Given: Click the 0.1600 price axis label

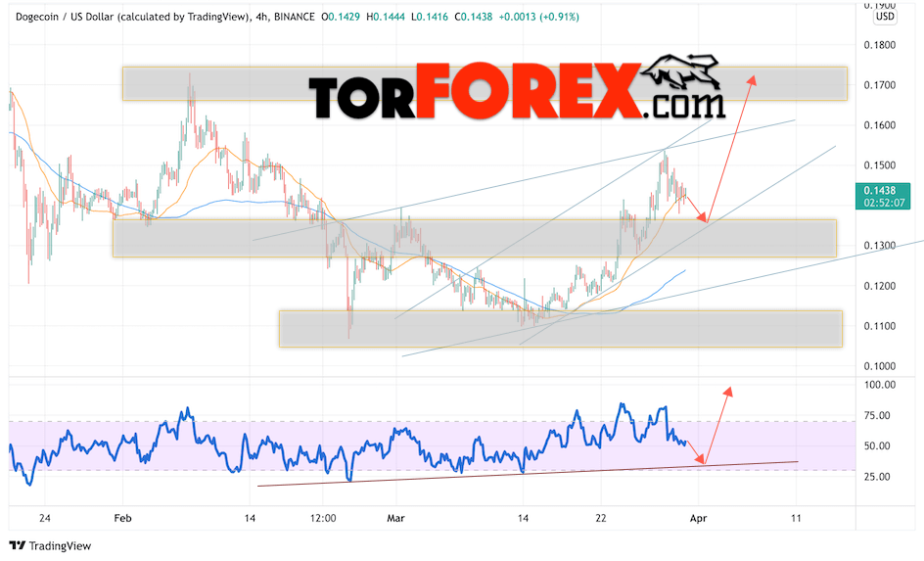Looking at the screenshot, I should [879, 125].
